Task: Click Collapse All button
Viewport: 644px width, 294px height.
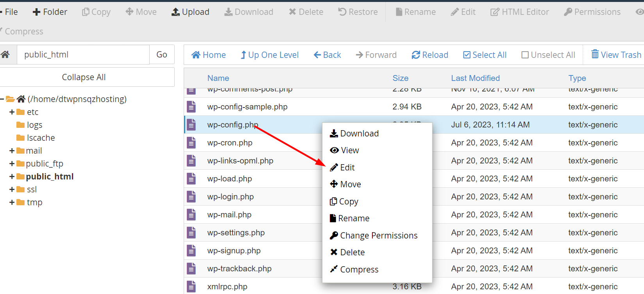Action: pos(84,77)
